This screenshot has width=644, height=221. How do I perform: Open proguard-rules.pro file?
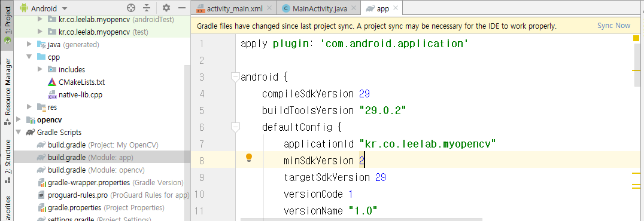tap(119, 195)
